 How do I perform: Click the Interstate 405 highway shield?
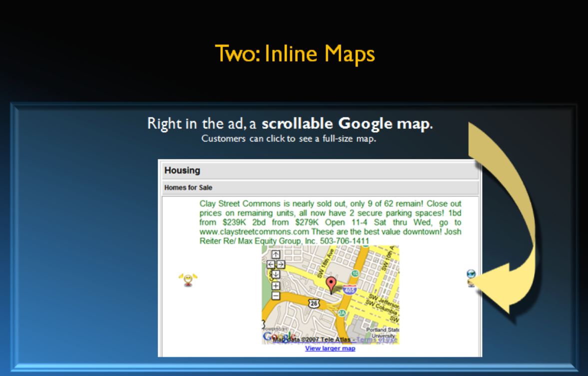(x=350, y=288)
